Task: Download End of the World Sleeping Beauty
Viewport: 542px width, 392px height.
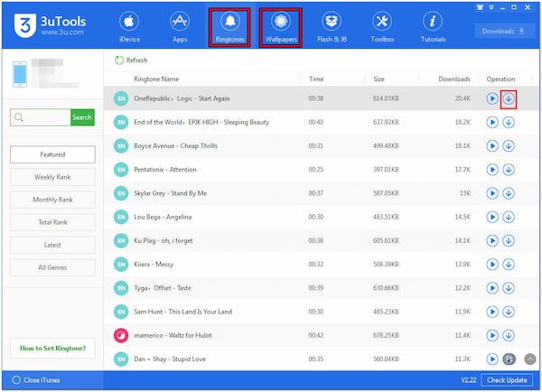Action: click(x=509, y=122)
